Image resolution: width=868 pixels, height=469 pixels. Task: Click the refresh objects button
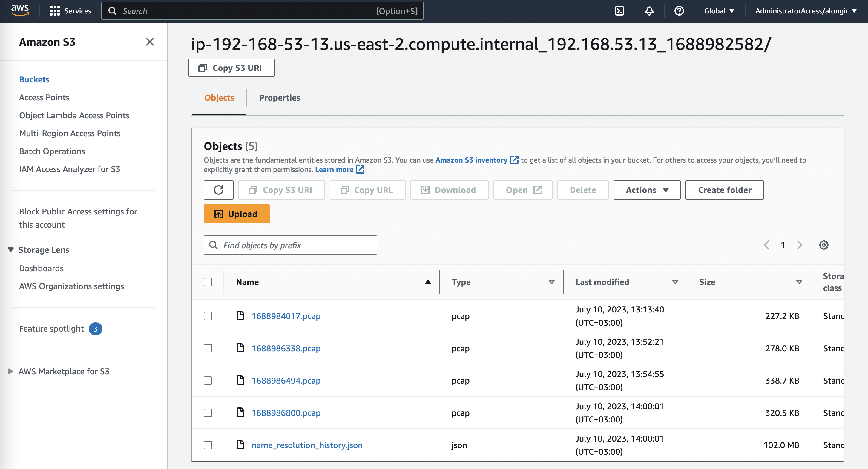click(218, 190)
